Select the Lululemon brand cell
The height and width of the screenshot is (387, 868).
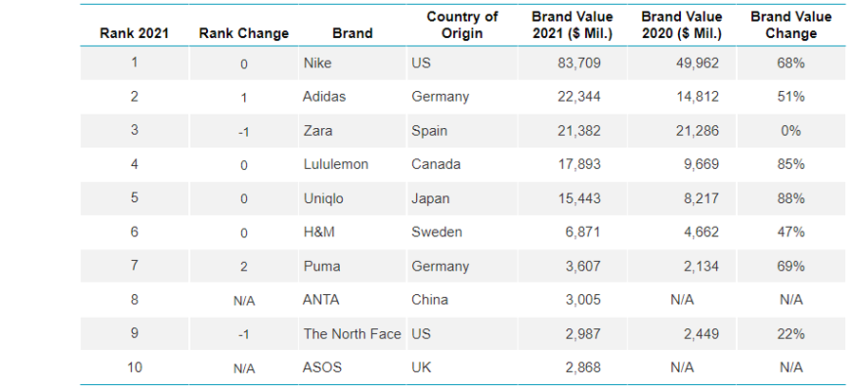point(335,164)
